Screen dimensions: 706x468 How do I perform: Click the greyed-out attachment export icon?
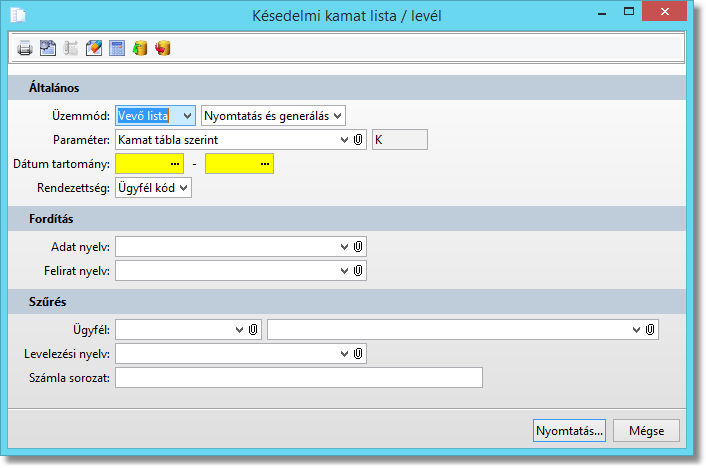point(71,48)
